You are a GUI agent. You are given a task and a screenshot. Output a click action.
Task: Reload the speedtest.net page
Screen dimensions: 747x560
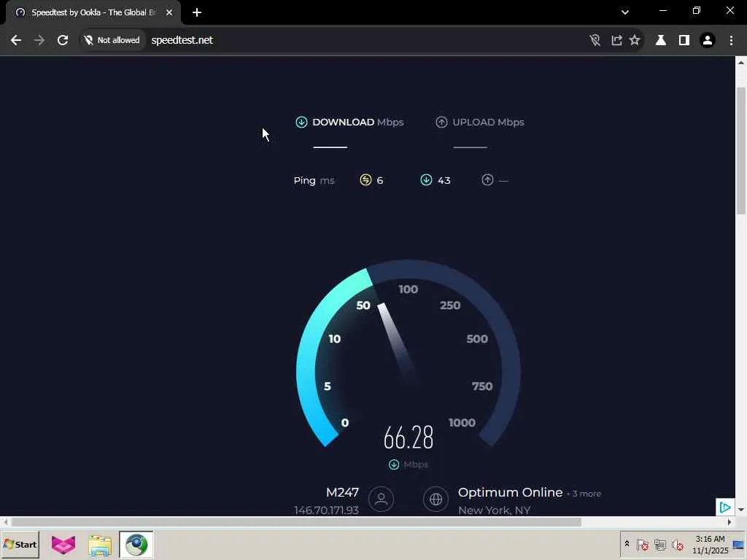click(63, 40)
